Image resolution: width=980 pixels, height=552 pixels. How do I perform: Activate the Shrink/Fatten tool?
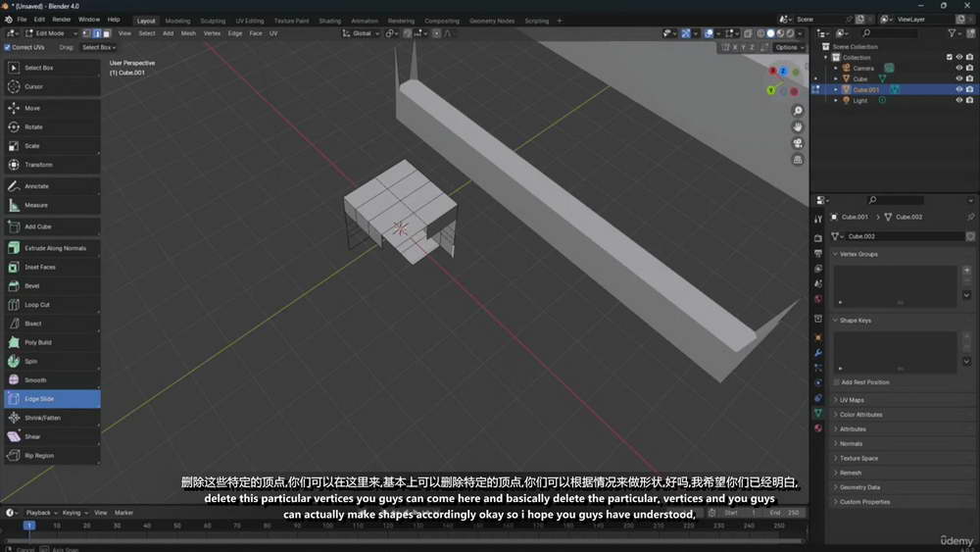(x=52, y=418)
